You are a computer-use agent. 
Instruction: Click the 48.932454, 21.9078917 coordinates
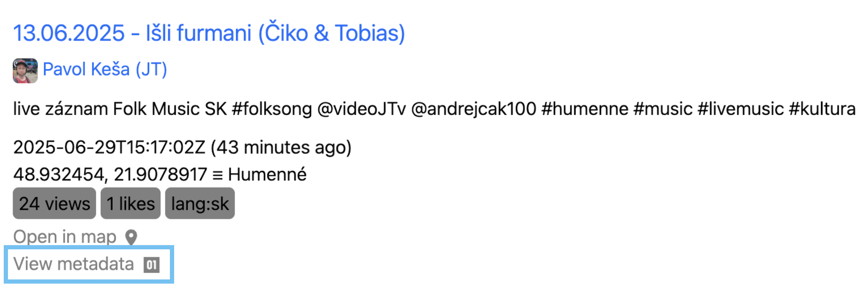tap(110, 175)
